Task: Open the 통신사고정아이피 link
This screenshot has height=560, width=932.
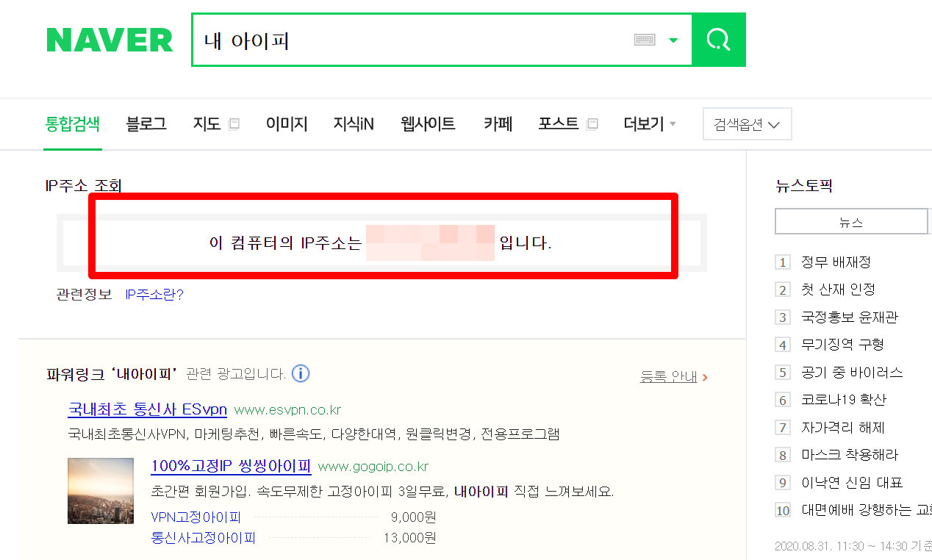Action: click(204, 538)
